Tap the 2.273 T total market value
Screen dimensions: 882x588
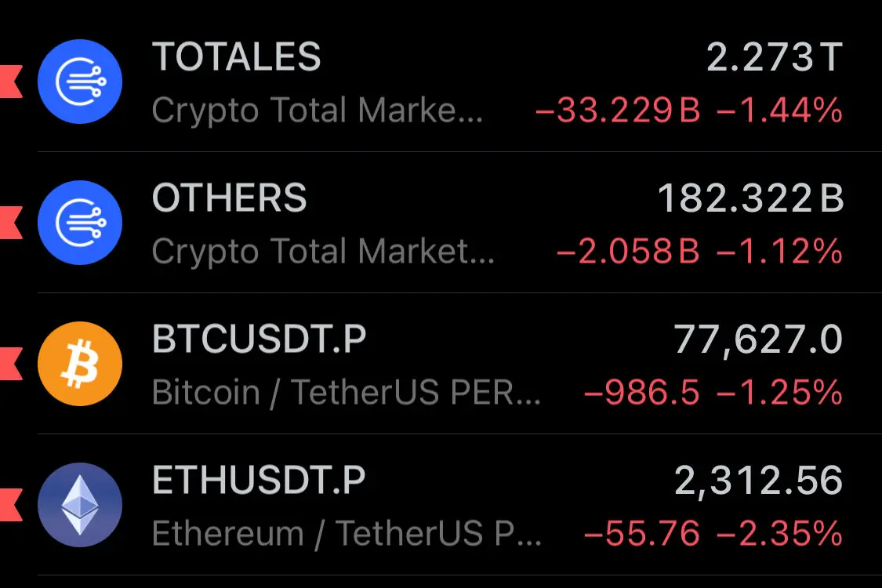[775, 57]
